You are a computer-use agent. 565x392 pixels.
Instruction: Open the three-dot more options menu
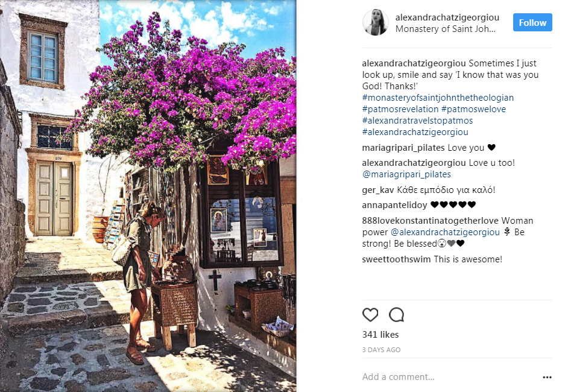click(x=547, y=378)
